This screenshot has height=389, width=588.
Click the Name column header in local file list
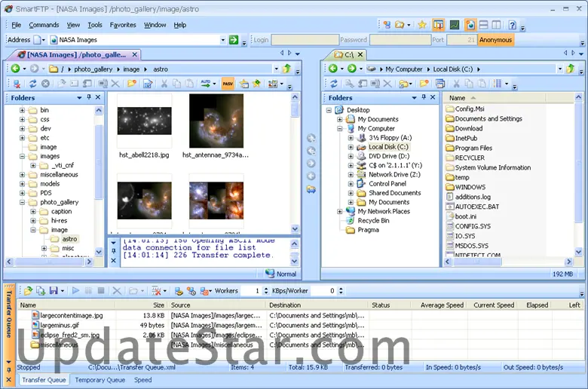click(495, 98)
